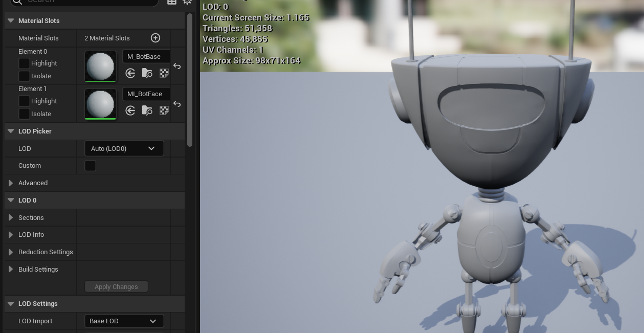Open the M_BotBase material picker
The height and width of the screenshot is (333, 644).
[x=146, y=56]
